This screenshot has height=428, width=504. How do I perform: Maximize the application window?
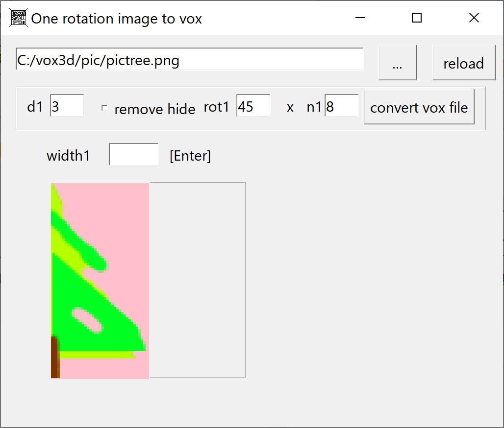click(417, 18)
